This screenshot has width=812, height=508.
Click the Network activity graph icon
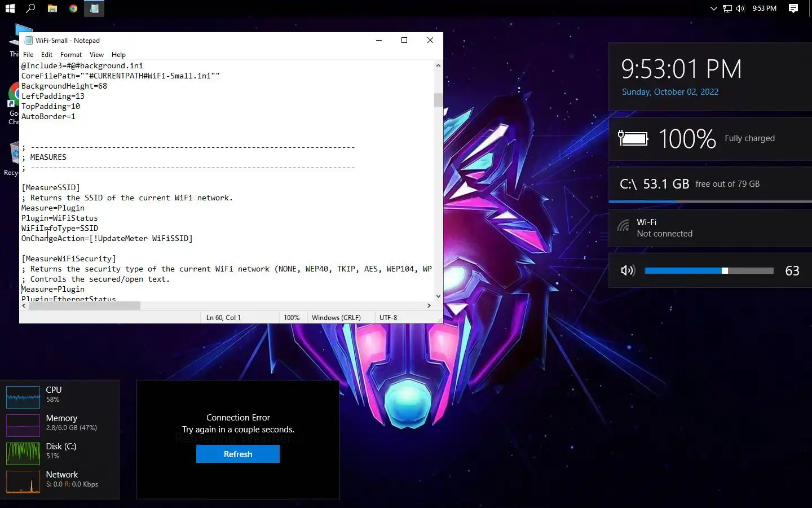(23, 482)
